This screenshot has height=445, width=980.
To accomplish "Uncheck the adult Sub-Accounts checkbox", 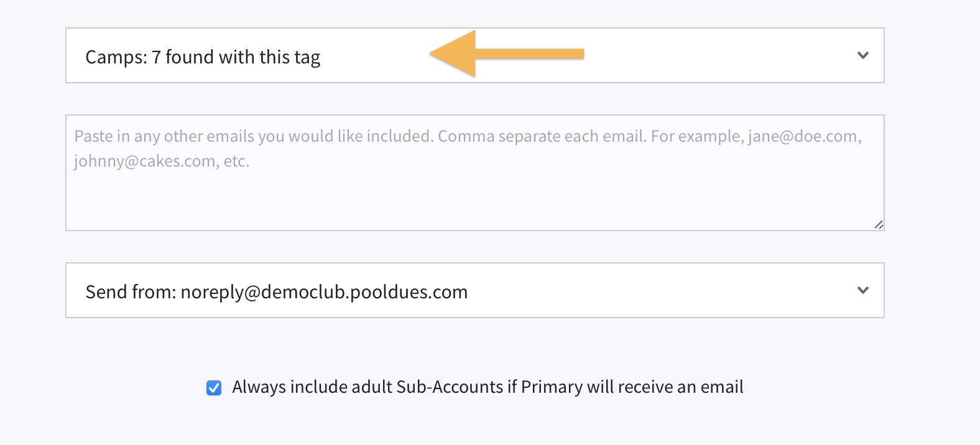I will point(214,388).
